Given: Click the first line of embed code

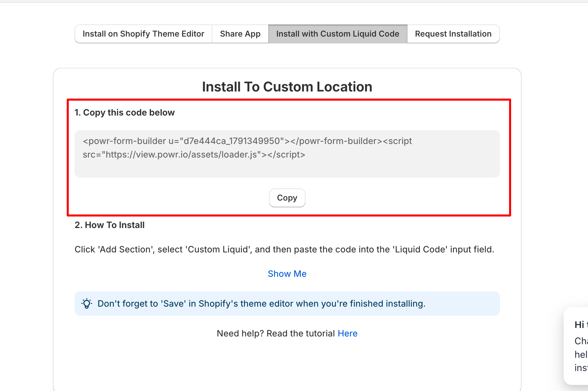Looking at the screenshot, I should (247, 141).
